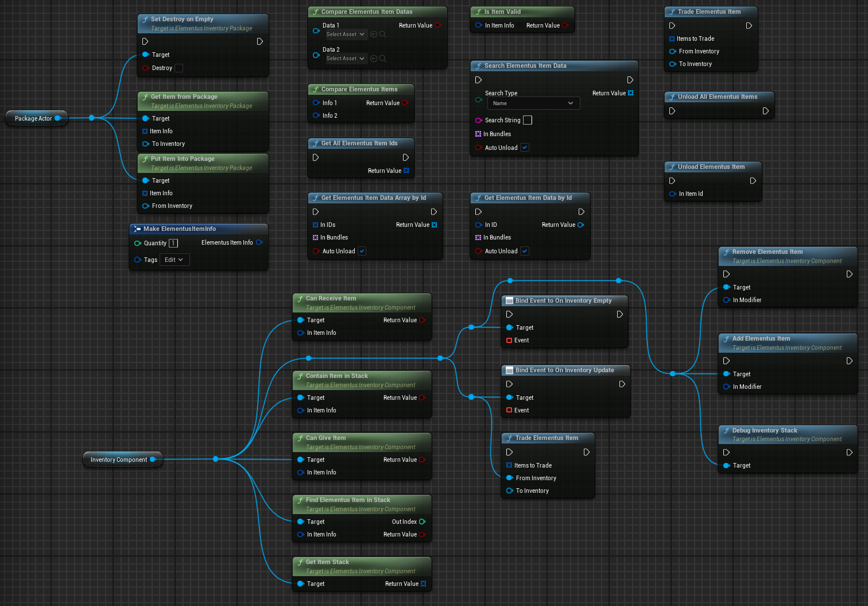The width and height of the screenshot is (868, 606).
Task: Expand the Tags Edit dropdown on Make ElementusItemInfo
Action: click(174, 260)
